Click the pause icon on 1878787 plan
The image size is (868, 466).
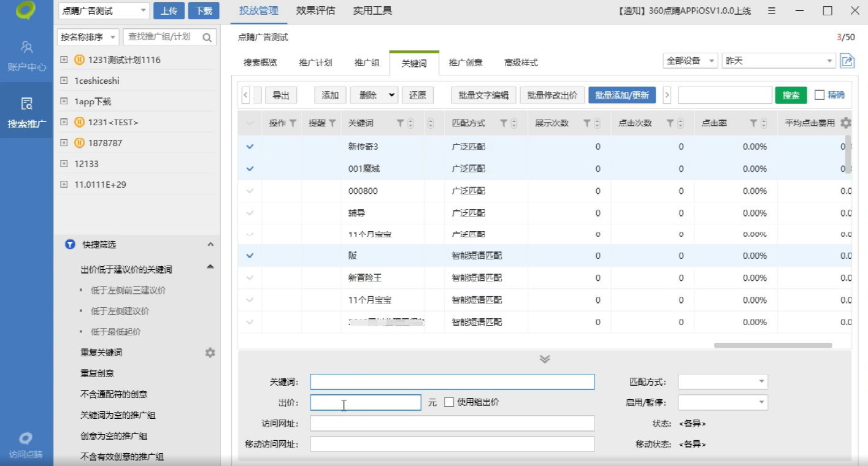coord(79,143)
